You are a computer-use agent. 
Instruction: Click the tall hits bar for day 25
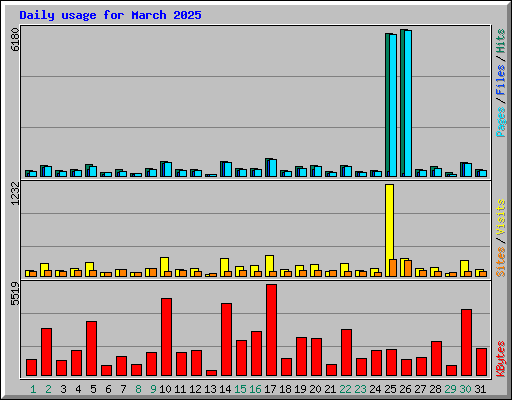388,105
